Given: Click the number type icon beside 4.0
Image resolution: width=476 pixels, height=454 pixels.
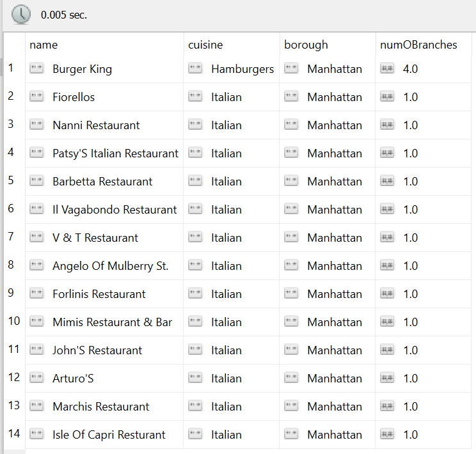Looking at the screenshot, I should click(x=387, y=68).
